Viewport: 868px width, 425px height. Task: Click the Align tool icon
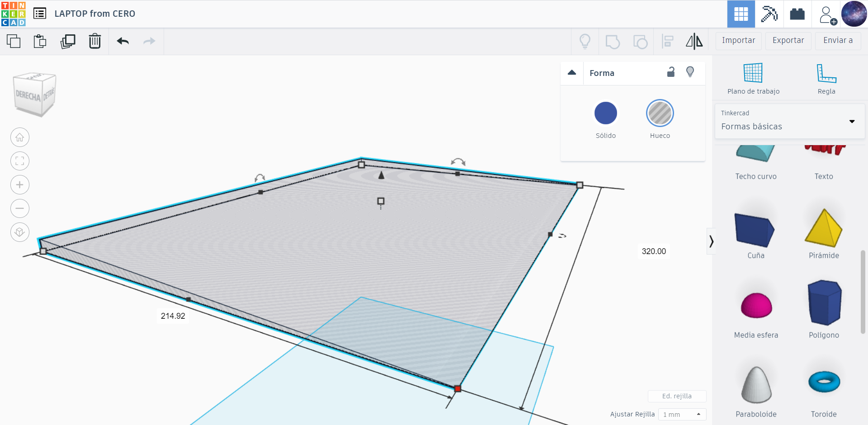(668, 42)
